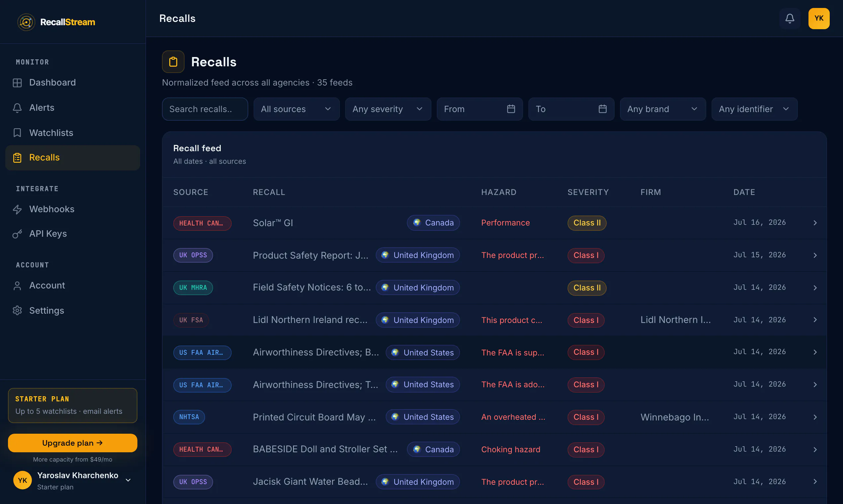Click the Dashboard grid icon

tap(17, 83)
